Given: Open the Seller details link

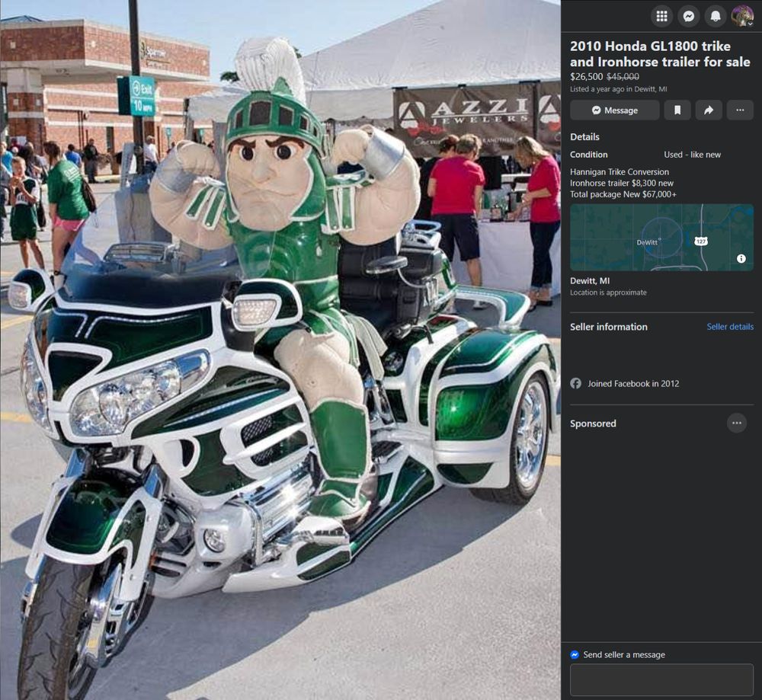Looking at the screenshot, I should (730, 327).
